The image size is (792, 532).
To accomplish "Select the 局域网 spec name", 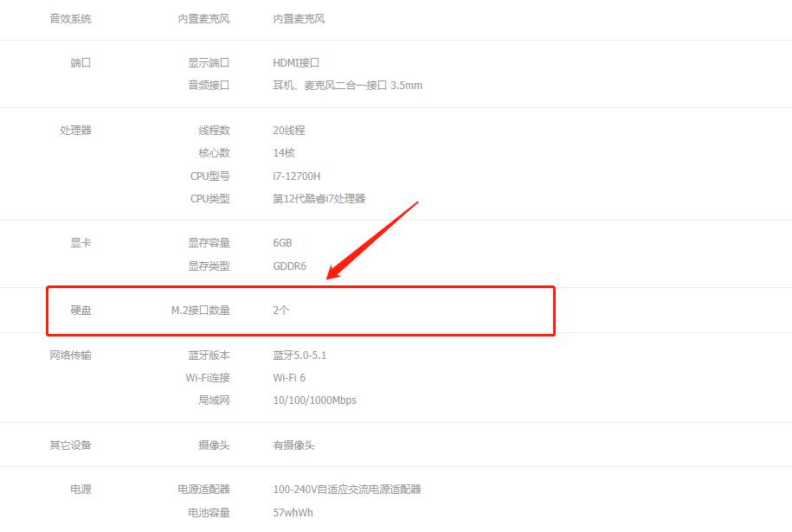I will pyautogui.click(x=214, y=400).
